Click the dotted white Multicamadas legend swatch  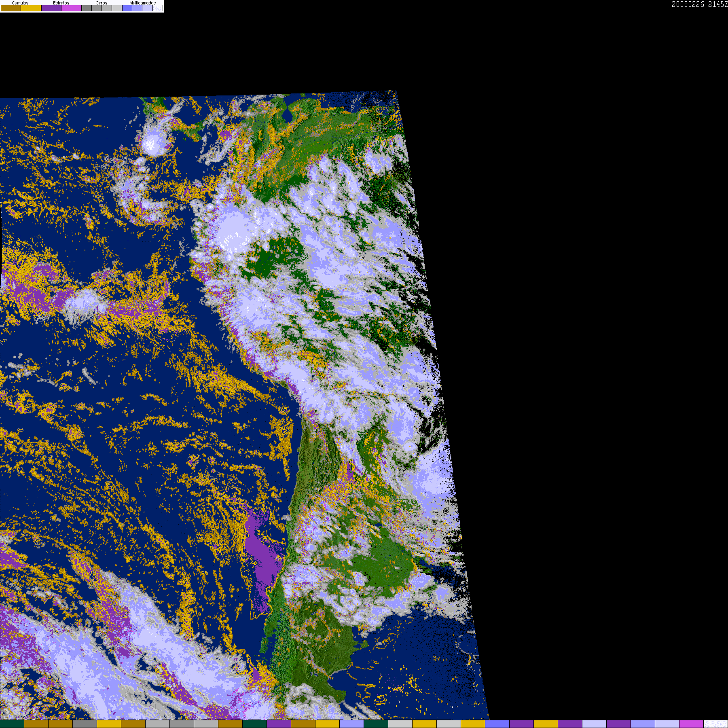pos(158,8)
